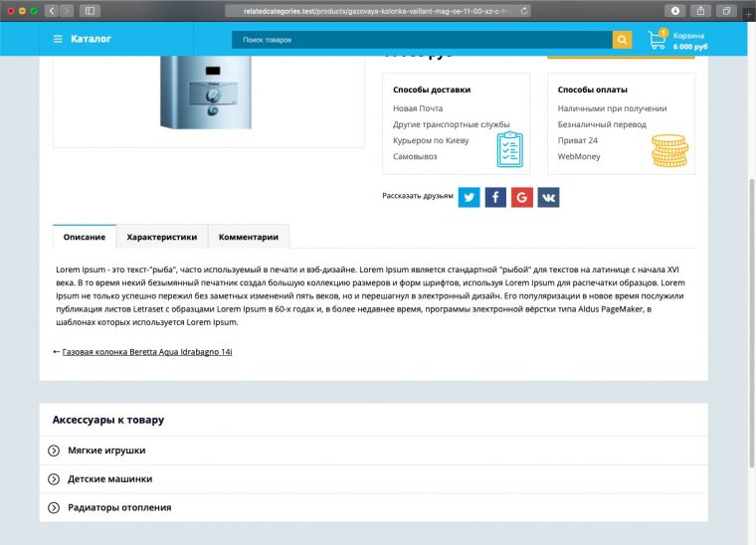Switch to the Комментарии tab
The width and height of the screenshot is (756, 545).
click(x=249, y=237)
